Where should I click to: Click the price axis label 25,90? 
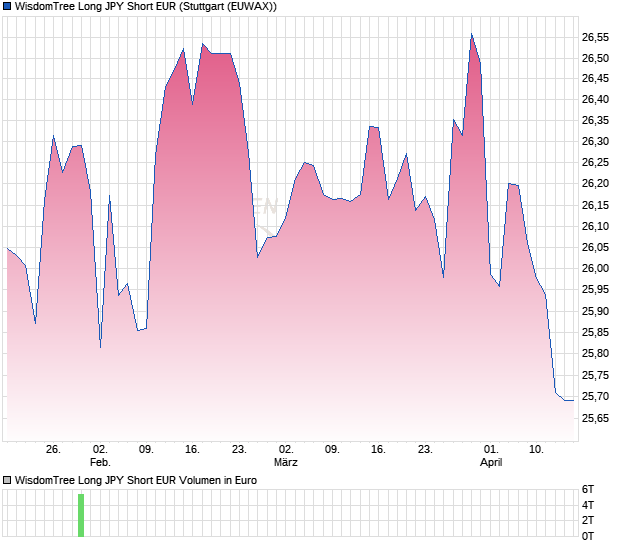tap(595, 311)
